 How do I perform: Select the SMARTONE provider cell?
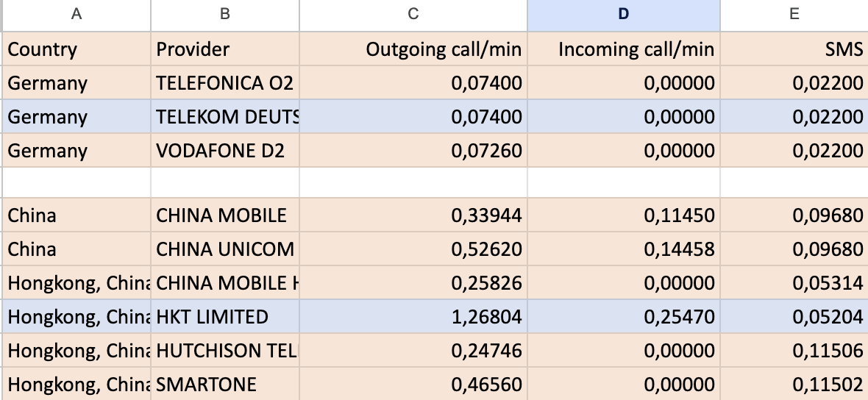click(x=225, y=384)
